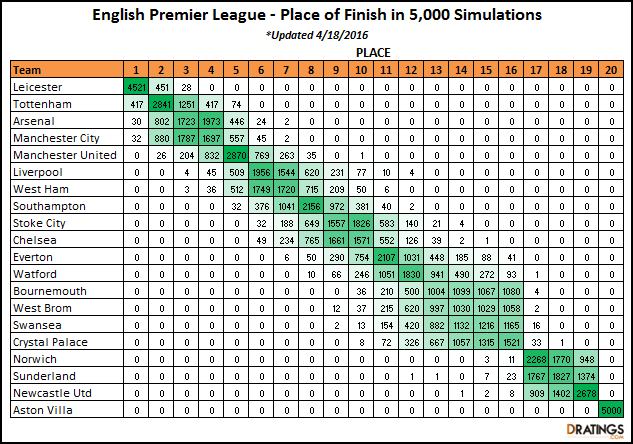Click Everton's 2107 cell
This screenshot has width=633, height=444.
386,257
